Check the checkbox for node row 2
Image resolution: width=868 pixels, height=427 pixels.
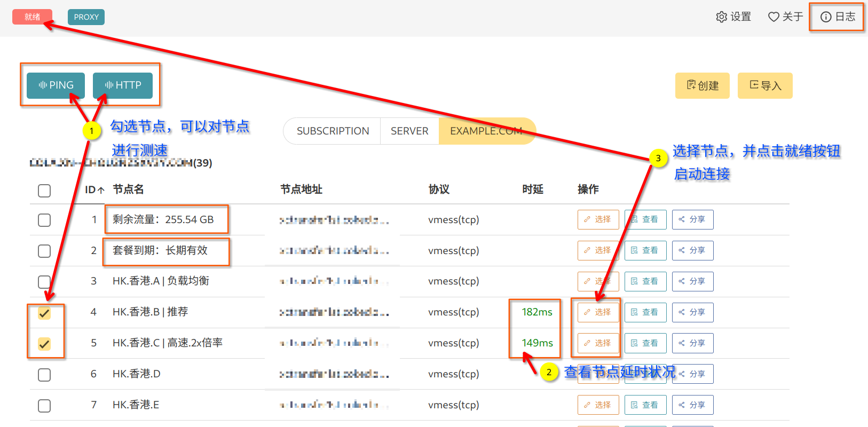(44, 251)
